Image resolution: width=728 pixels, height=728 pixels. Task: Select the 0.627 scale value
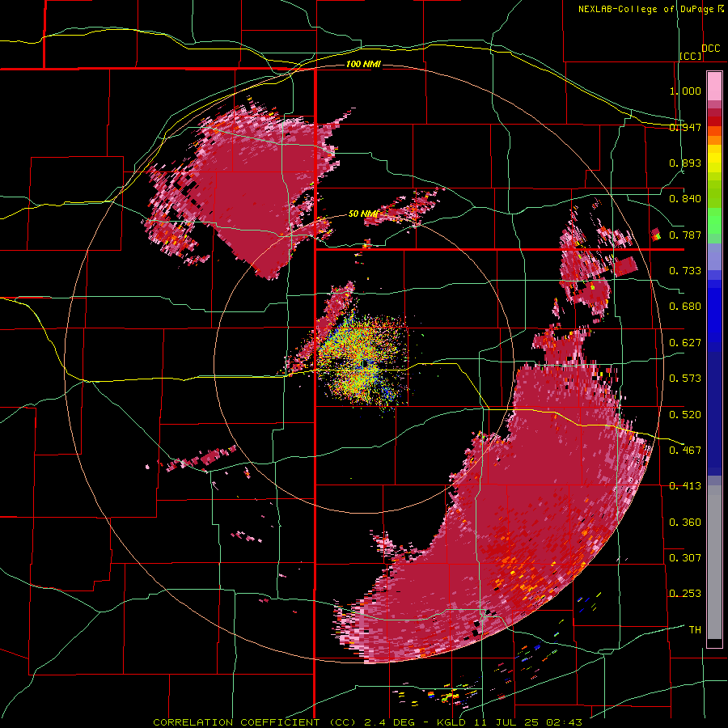[685, 343]
